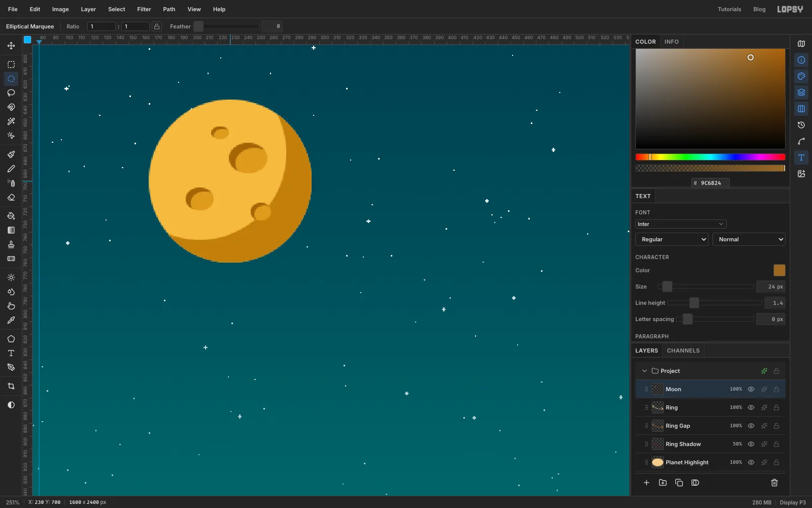812x508 pixels.
Task: Open the Tutorials link
Action: [729, 9]
